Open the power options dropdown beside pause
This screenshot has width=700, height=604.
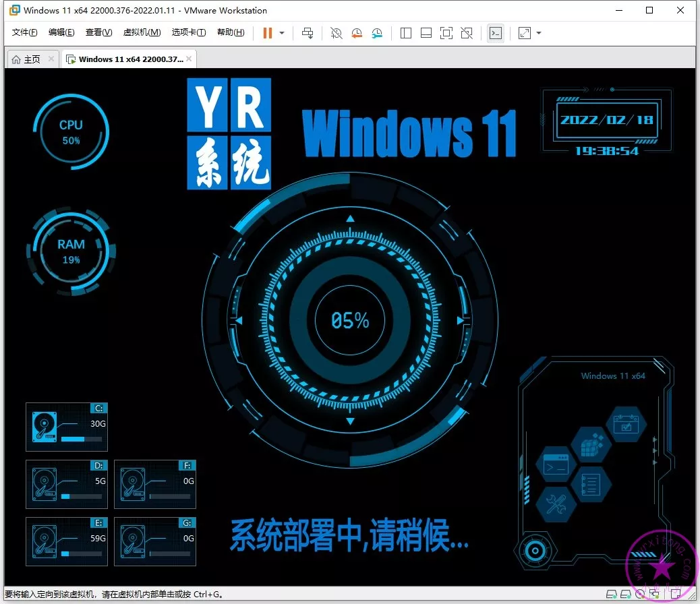282,33
